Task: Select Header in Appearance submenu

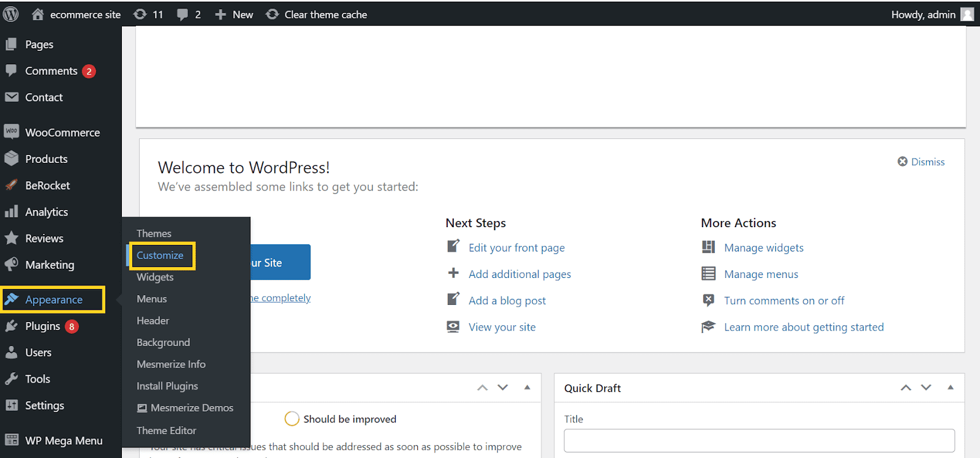Action: coord(153,320)
